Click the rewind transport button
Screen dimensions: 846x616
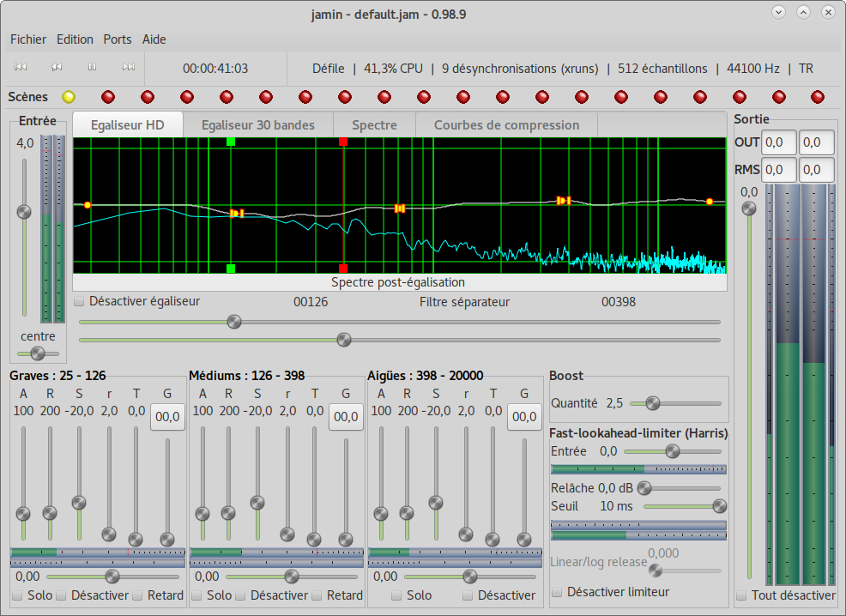coord(57,68)
